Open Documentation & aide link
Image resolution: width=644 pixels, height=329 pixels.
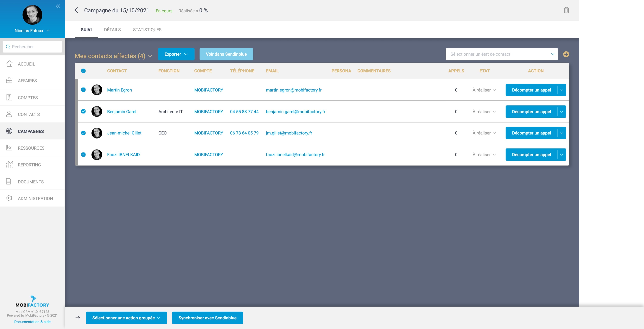coord(32,322)
